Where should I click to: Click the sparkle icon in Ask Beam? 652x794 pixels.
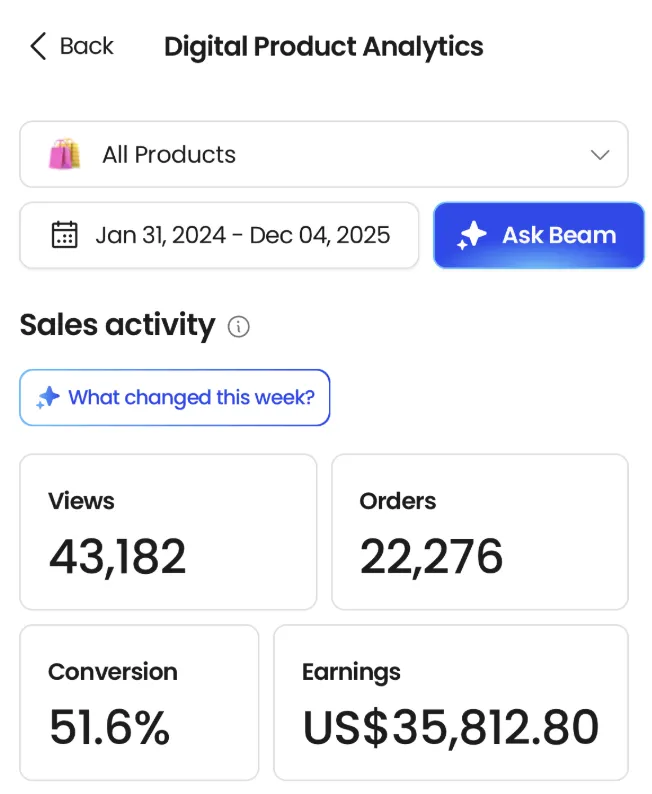(472, 235)
